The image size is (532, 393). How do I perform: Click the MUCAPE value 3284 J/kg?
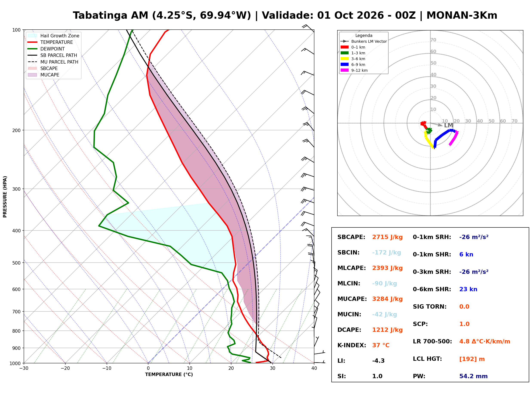(x=387, y=299)
